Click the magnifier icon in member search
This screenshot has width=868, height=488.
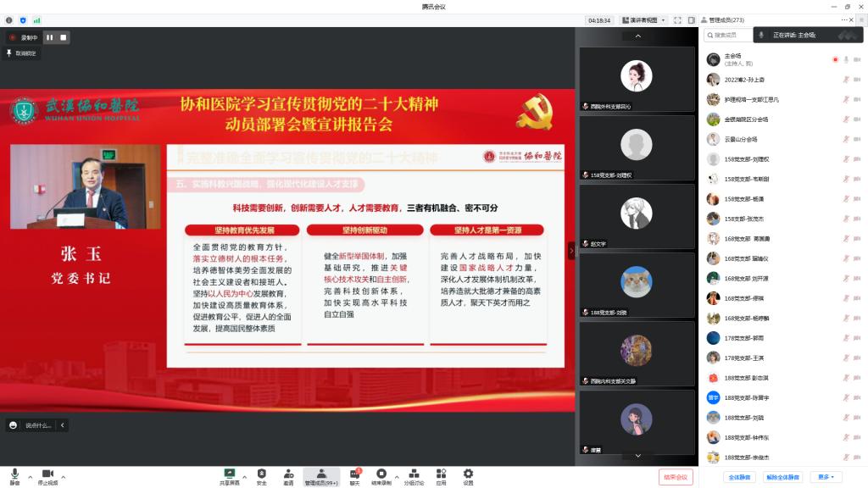(x=709, y=35)
